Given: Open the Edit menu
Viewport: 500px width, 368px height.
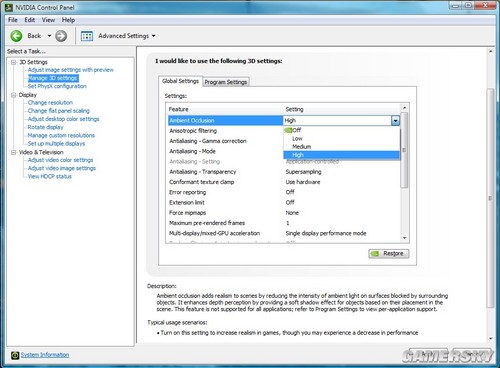Looking at the screenshot, I should click(x=30, y=20).
